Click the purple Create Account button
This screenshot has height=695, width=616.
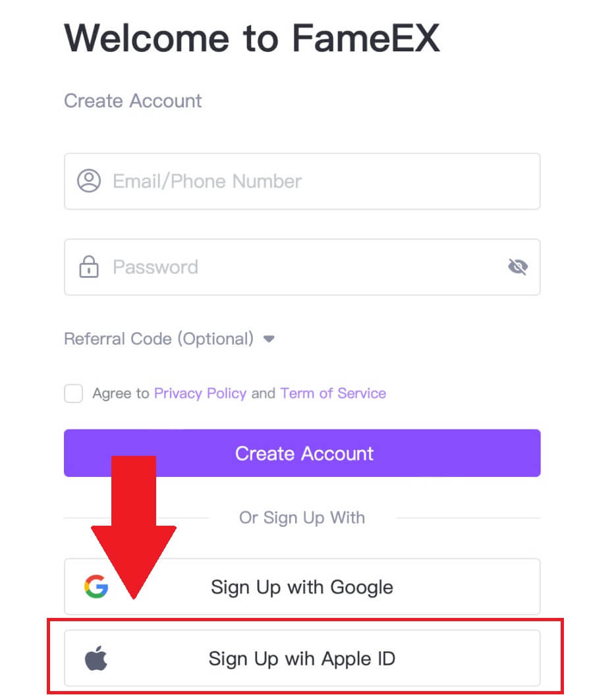(x=302, y=453)
